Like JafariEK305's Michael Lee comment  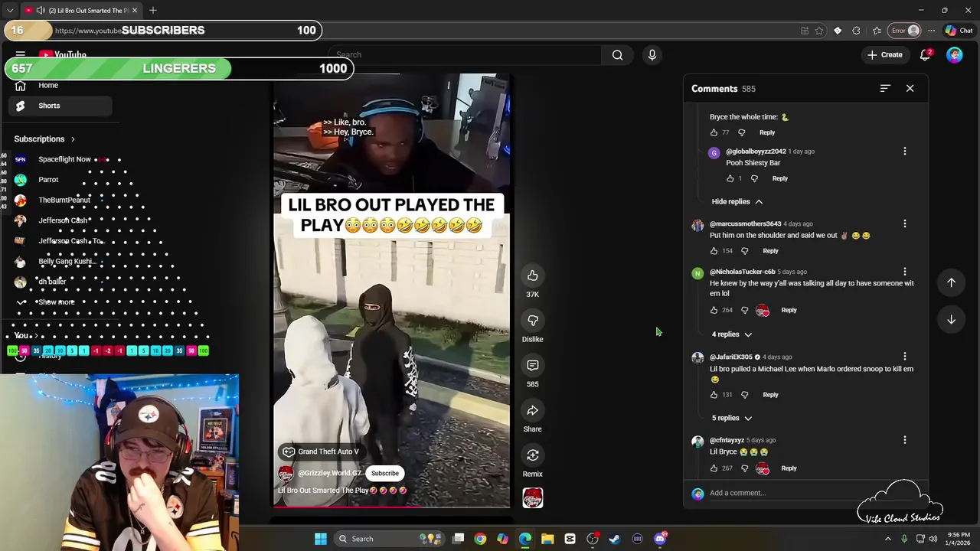[714, 395]
